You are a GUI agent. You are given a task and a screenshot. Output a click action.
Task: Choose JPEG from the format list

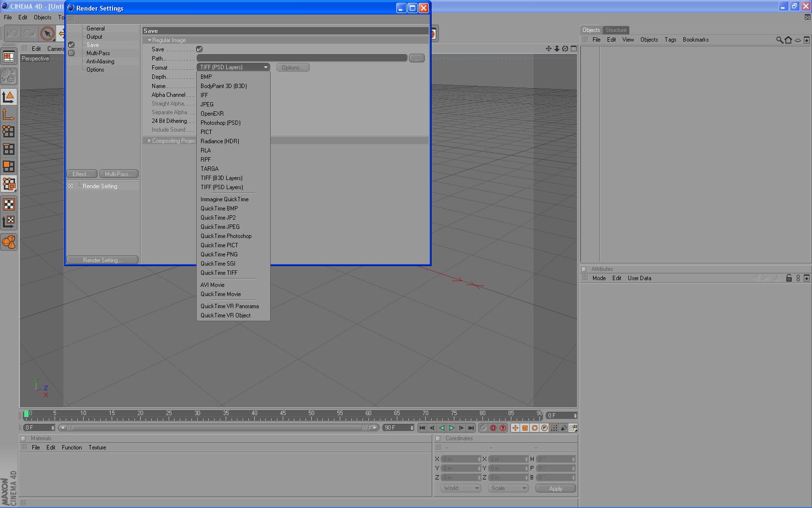207,105
